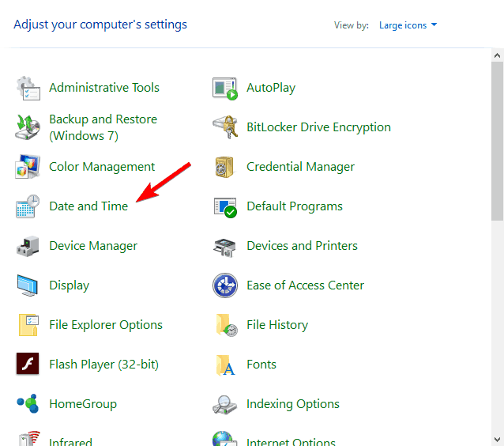Open Indexing Options link

[293, 404]
